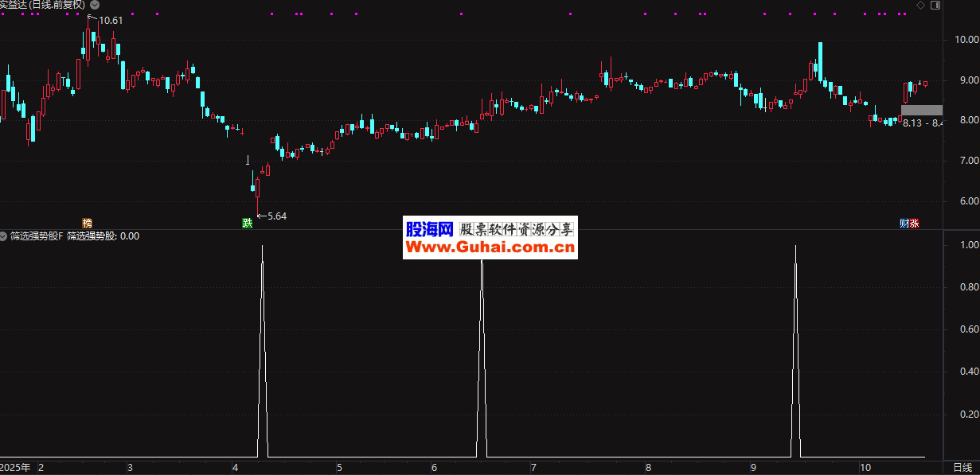
Task: Select the 日线 period label at bottom right
Action: (x=962, y=467)
